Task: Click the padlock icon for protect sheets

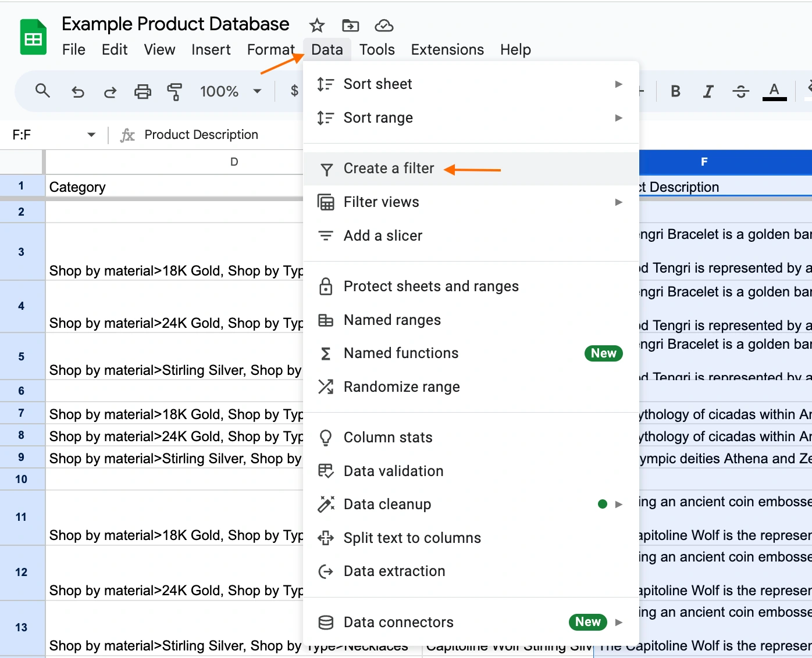Action: 326,286
